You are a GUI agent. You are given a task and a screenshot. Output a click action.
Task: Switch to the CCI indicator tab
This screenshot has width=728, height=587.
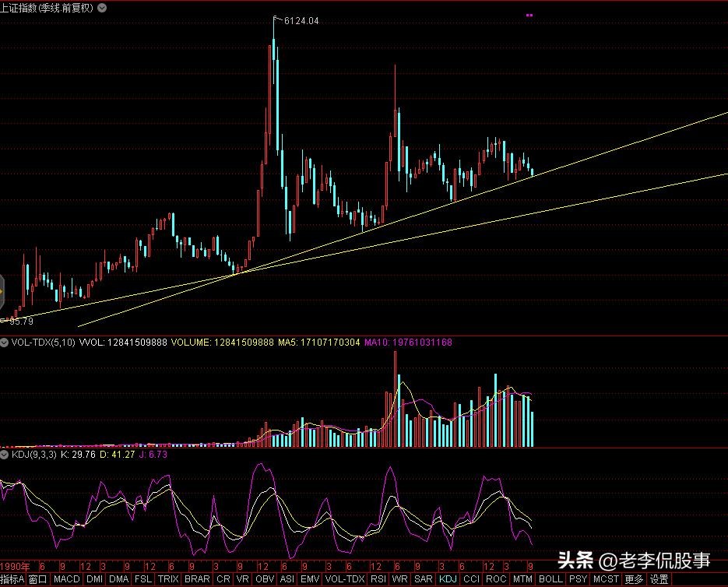[x=471, y=580]
